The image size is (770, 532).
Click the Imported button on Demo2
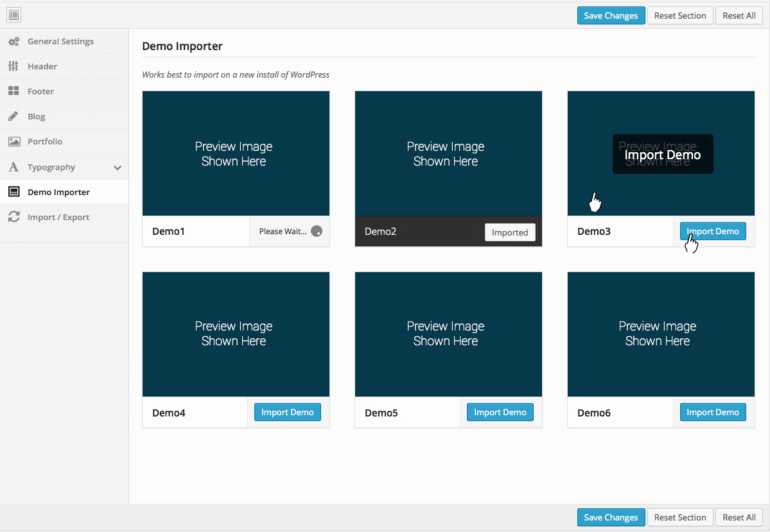pyautogui.click(x=510, y=232)
